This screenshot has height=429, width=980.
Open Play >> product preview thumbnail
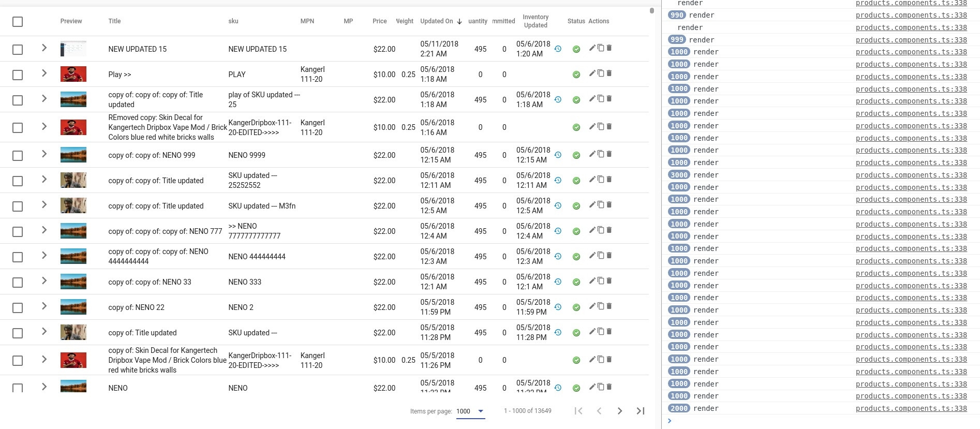click(x=73, y=74)
